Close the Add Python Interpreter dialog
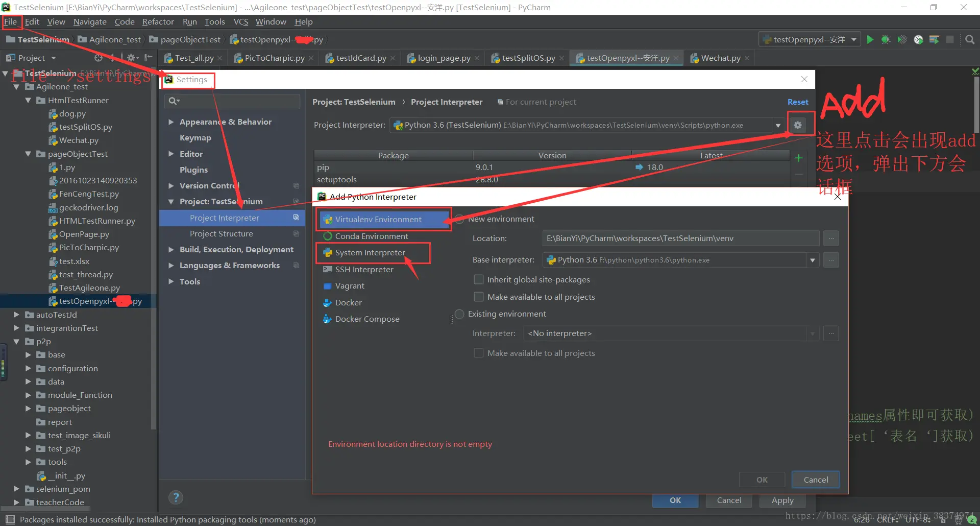This screenshot has width=980, height=526. click(x=838, y=197)
